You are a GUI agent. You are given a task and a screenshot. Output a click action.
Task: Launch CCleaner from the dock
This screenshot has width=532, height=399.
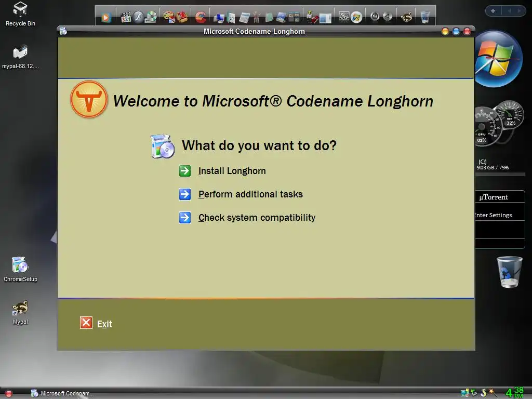pyautogui.click(x=201, y=17)
